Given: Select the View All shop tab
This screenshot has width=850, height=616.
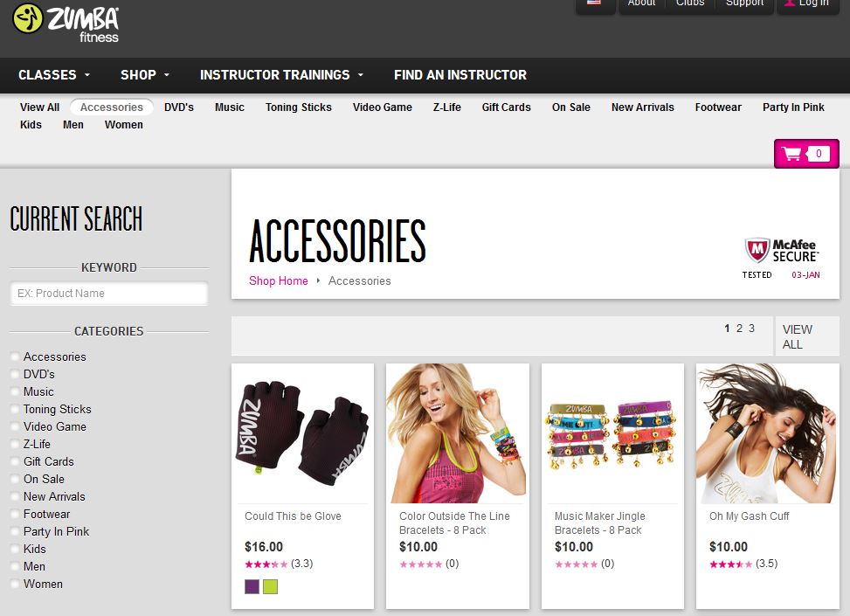Looking at the screenshot, I should coord(39,107).
